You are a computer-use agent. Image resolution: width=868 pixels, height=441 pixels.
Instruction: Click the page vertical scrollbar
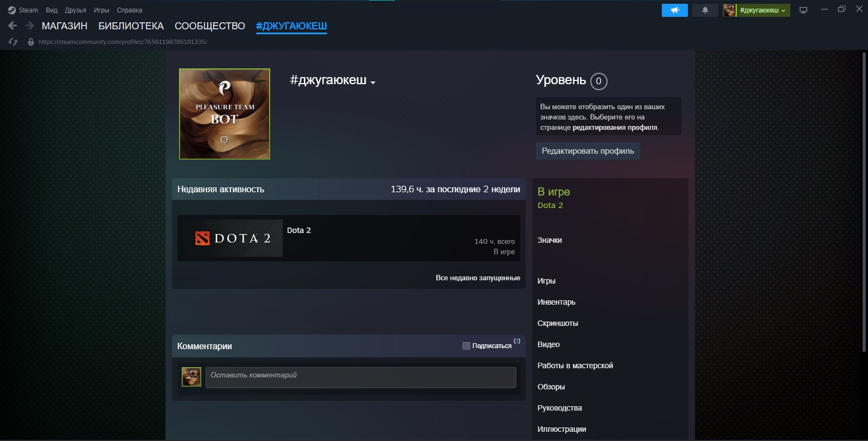coord(864,201)
